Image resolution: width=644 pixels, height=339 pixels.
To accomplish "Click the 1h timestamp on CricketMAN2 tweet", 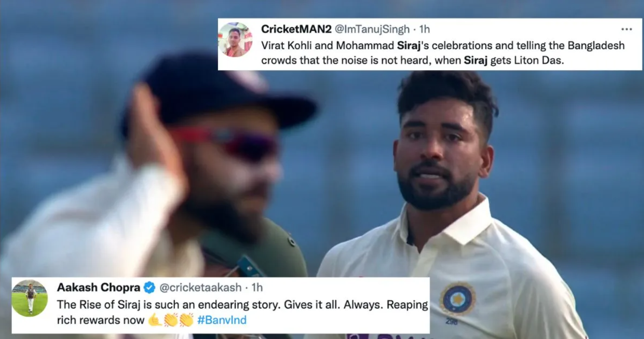I will pyautogui.click(x=425, y=29).
